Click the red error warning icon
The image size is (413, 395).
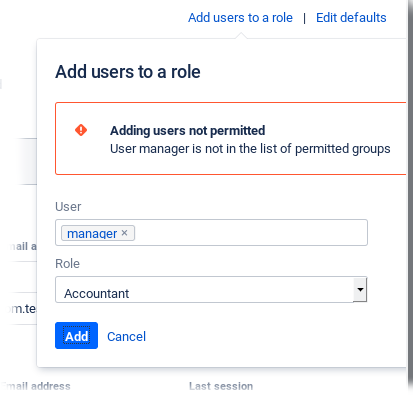[x=81, y=130]
